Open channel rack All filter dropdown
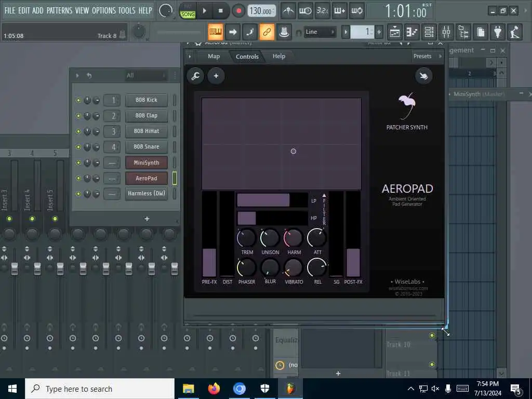 [146, 75]
